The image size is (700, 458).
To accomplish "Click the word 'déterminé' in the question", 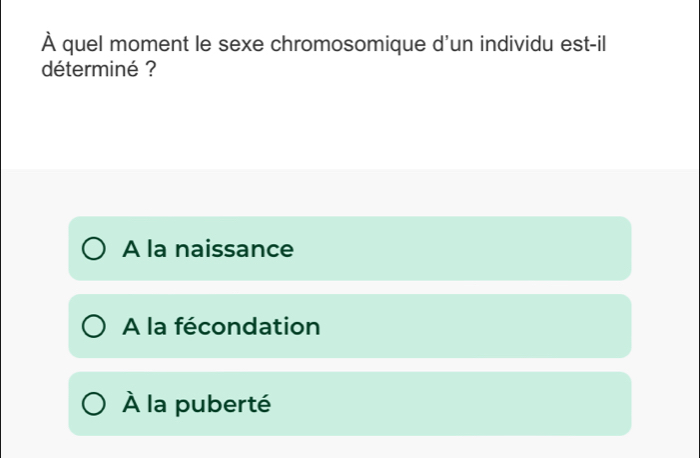I will 81,72.
